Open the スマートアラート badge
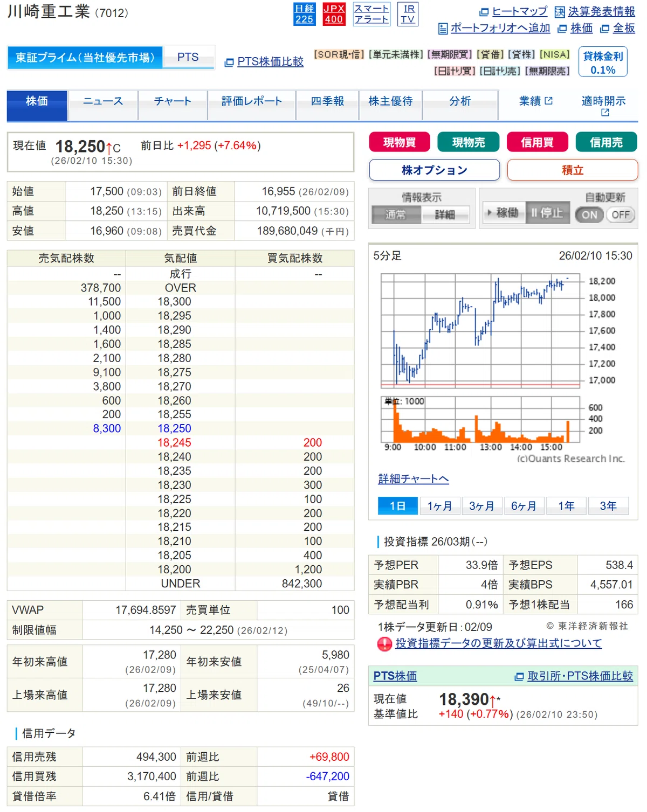This screenshot has height=812, width=647. coord(371,14)
